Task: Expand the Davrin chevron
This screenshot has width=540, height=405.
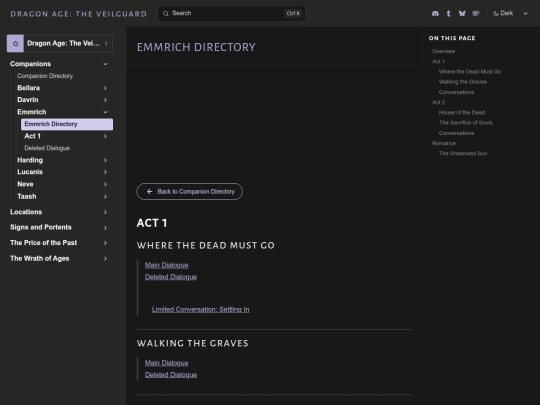Action: point(105,100)
